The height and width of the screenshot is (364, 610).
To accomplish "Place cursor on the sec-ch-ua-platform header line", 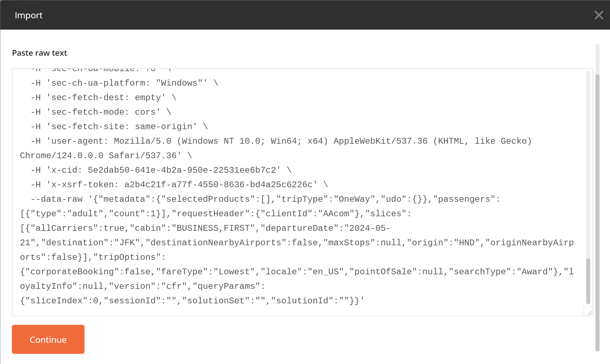I will tap(125, 83).
